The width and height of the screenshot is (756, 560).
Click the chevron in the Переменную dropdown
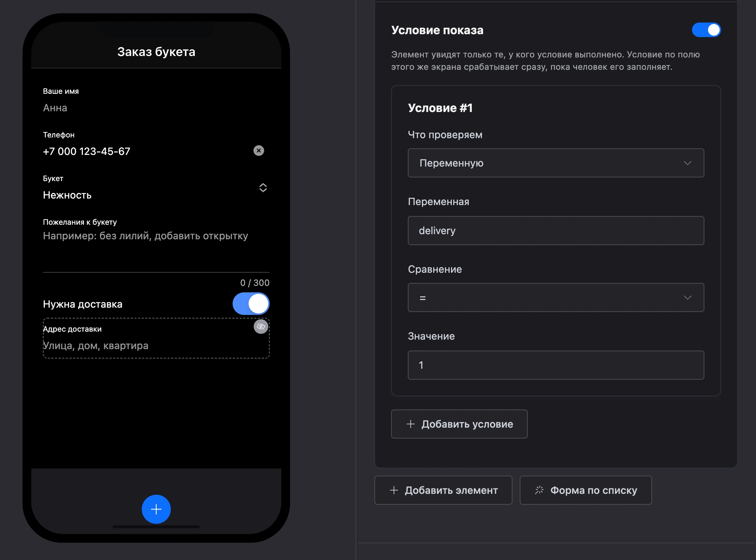coord(688,163)
